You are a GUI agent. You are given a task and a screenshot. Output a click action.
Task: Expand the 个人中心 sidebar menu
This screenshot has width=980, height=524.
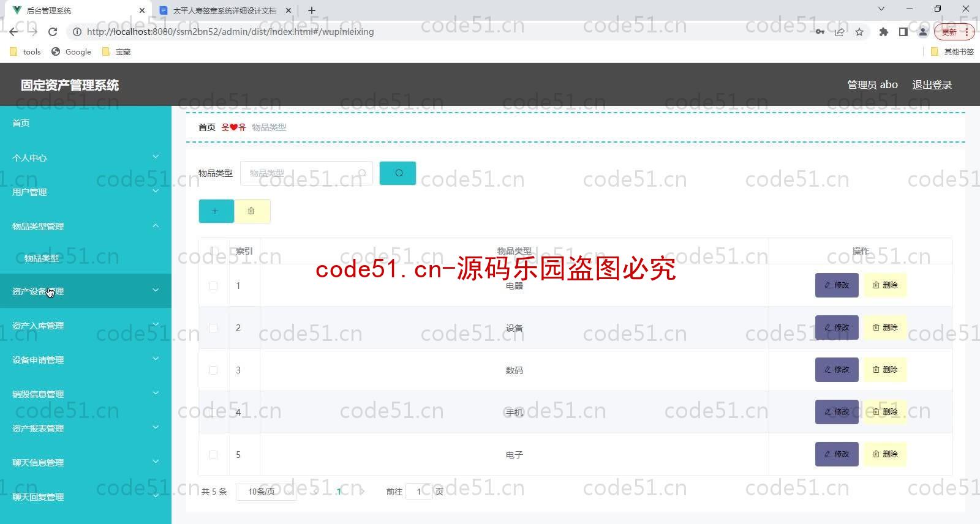[86, 158]
